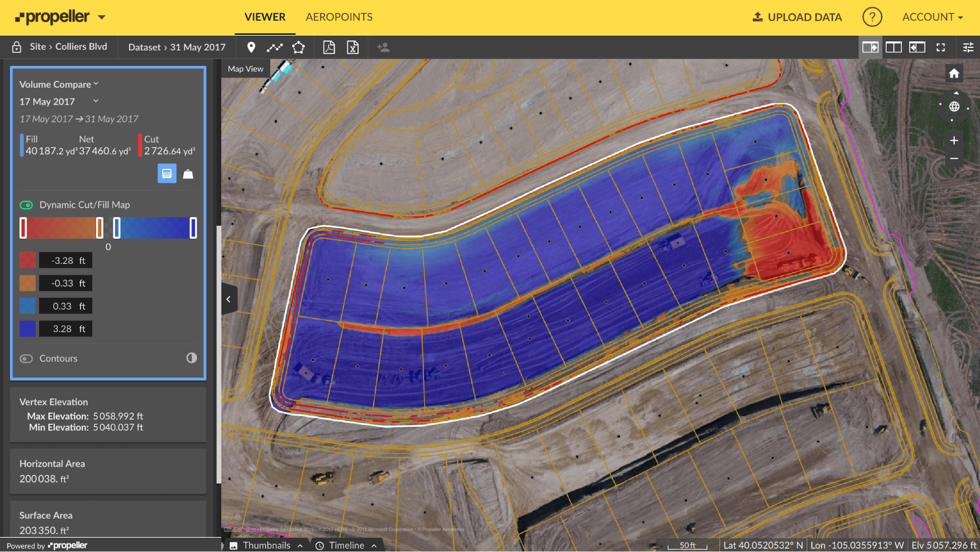Open the share with user tool

coord(383,47)
